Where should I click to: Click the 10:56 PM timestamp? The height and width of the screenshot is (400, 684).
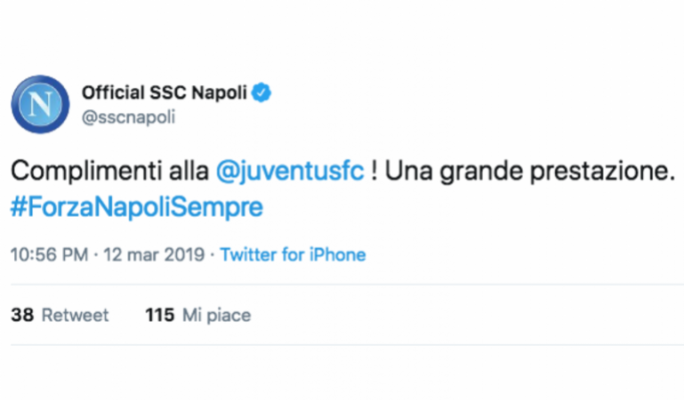(49, 255)
